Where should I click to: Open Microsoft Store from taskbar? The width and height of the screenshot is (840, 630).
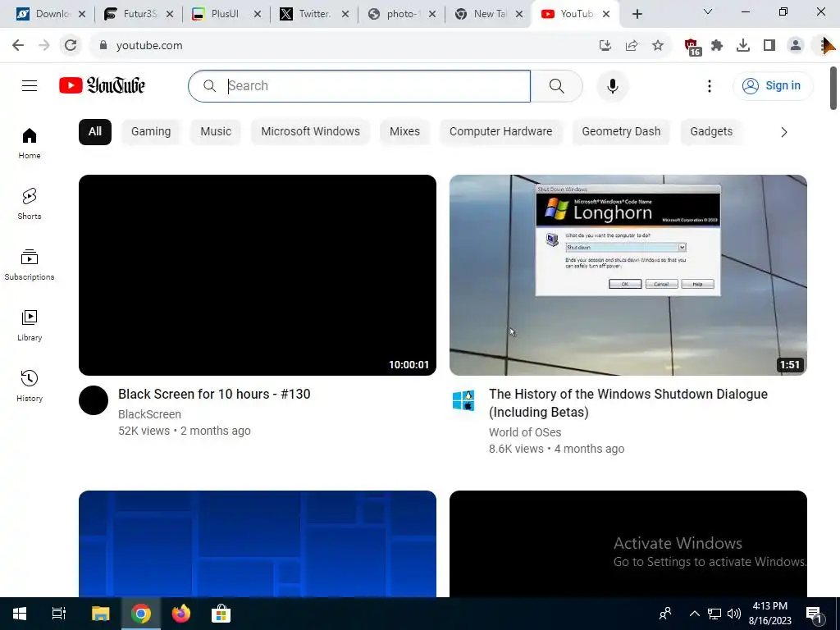(x=221, y=614)
